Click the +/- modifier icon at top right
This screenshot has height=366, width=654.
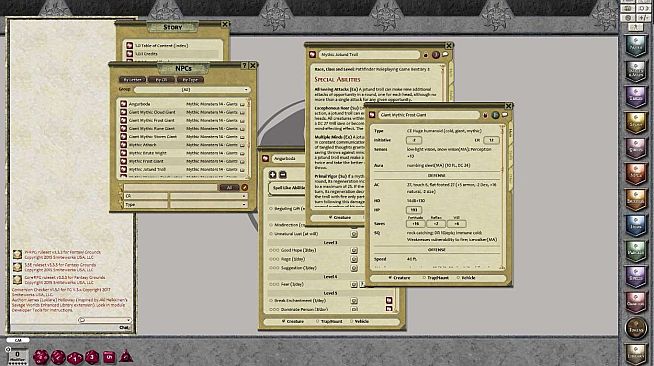pos(643,18)
